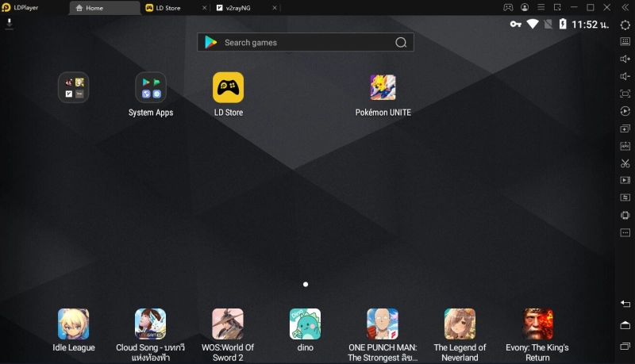This screenshot has height=364, width=635.
Task: Open the gamepad settings in title bar
Action: [508, 7]
